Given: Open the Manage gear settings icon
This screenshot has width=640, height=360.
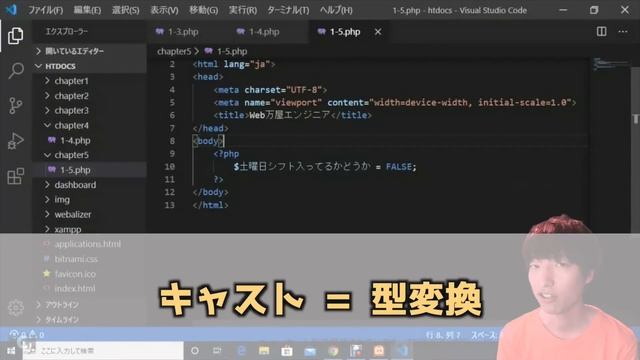Looking at the screenshot, I should (x=16, y=307).
